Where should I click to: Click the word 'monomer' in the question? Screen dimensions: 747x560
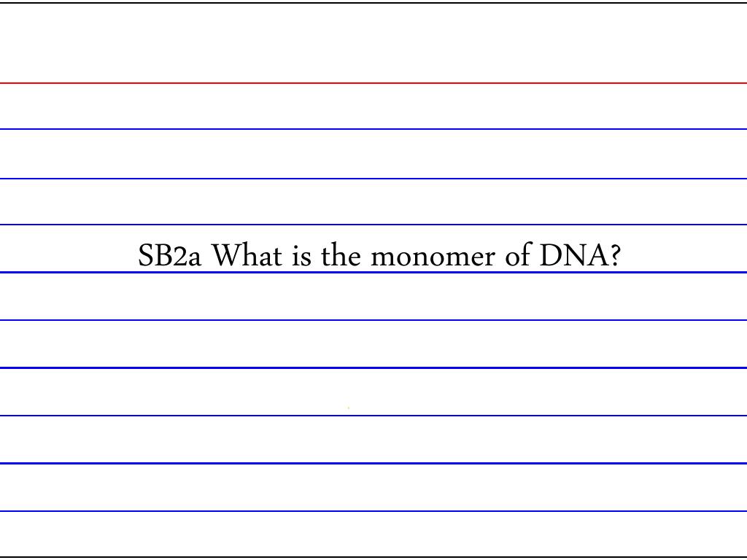(433, 257)
